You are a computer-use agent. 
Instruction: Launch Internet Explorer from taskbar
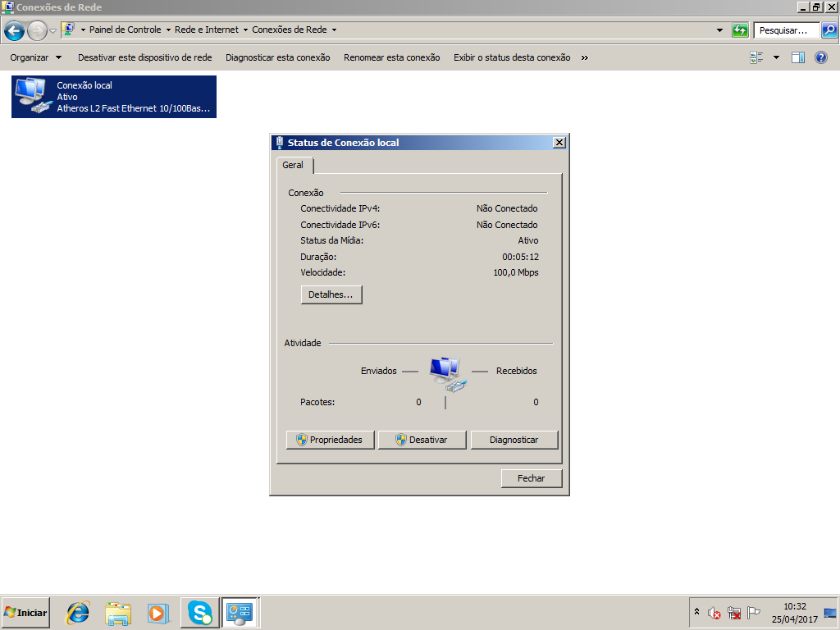click(x=78, y=613)
